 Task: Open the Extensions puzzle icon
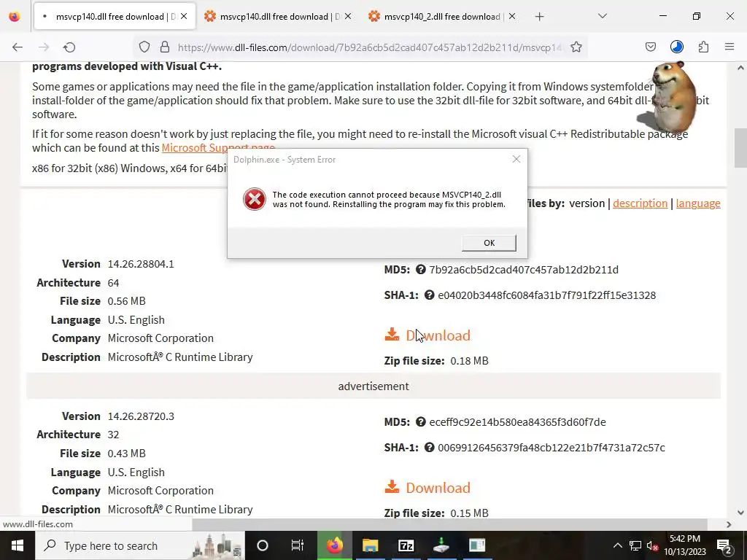[704, 47]
